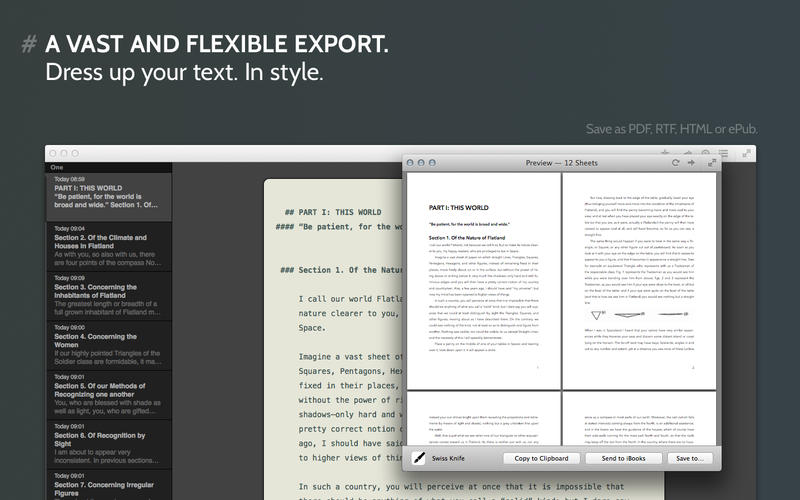This screenshot has height=500, width=800.
Task: Click the 'Preview — 12 Sheets' window title
Action: (561, 163)
